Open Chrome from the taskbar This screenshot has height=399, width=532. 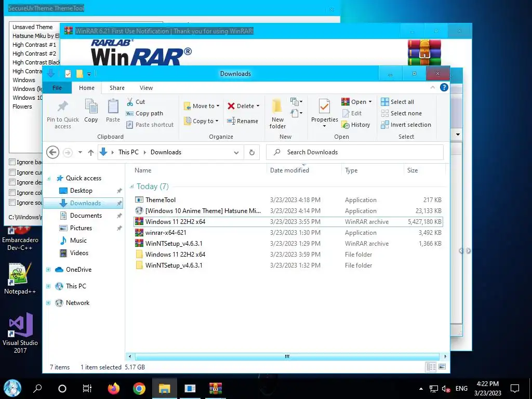pyautogui.click(x=139, y=388)
